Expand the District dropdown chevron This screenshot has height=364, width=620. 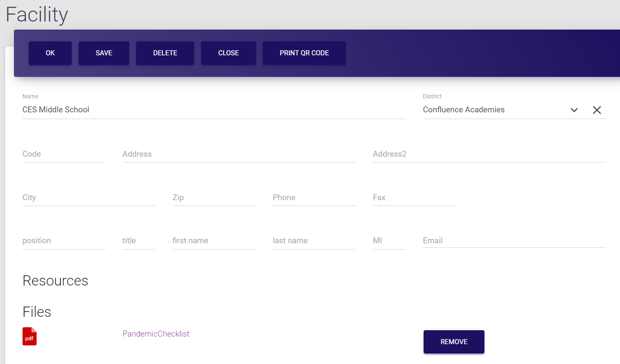574,110
